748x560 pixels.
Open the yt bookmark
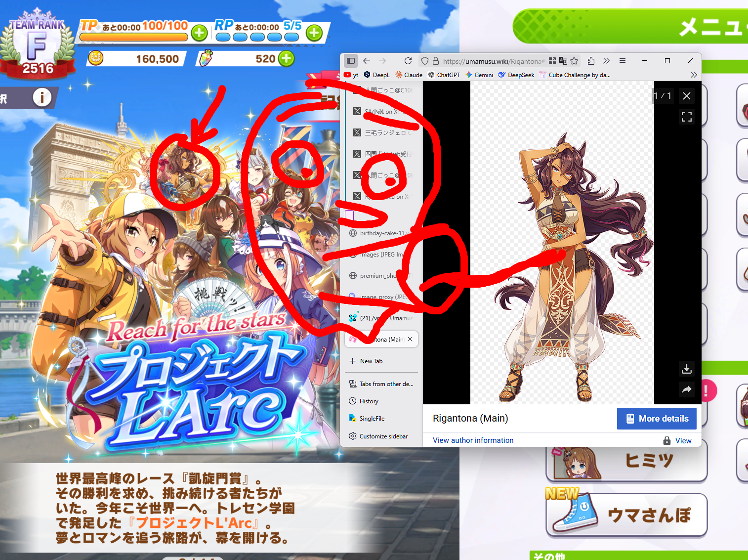coord(351,75)
